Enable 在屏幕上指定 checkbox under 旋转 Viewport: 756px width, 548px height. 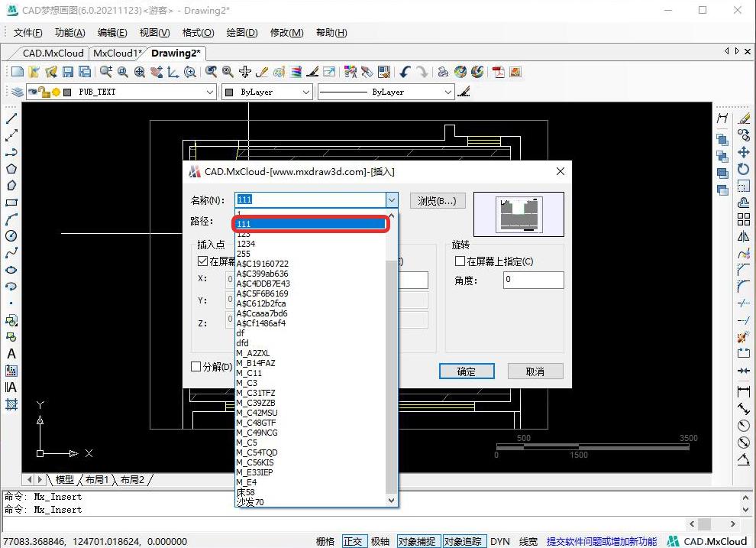[x=460, y=261]
